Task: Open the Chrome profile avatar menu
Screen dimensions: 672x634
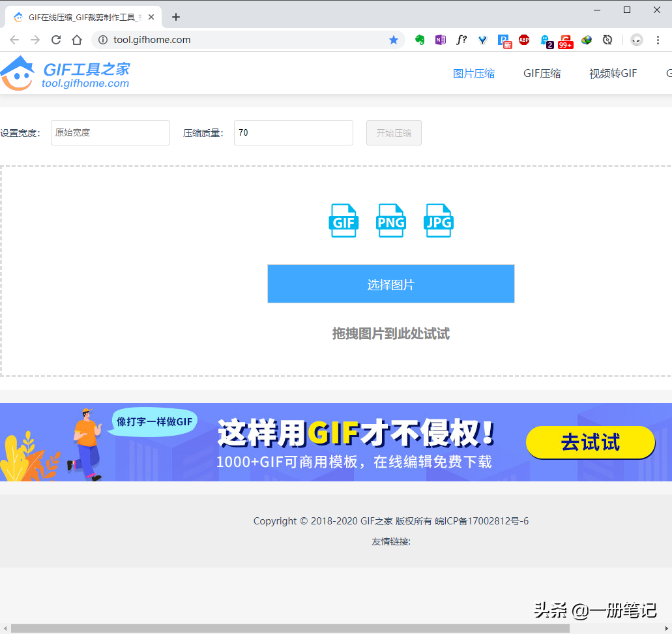Action: pyautogui.click(x=637, y=40)
